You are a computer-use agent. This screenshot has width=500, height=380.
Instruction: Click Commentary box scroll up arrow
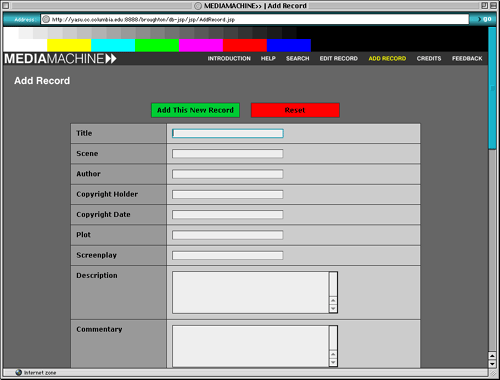pyautogui.click(x=333, y=354)
